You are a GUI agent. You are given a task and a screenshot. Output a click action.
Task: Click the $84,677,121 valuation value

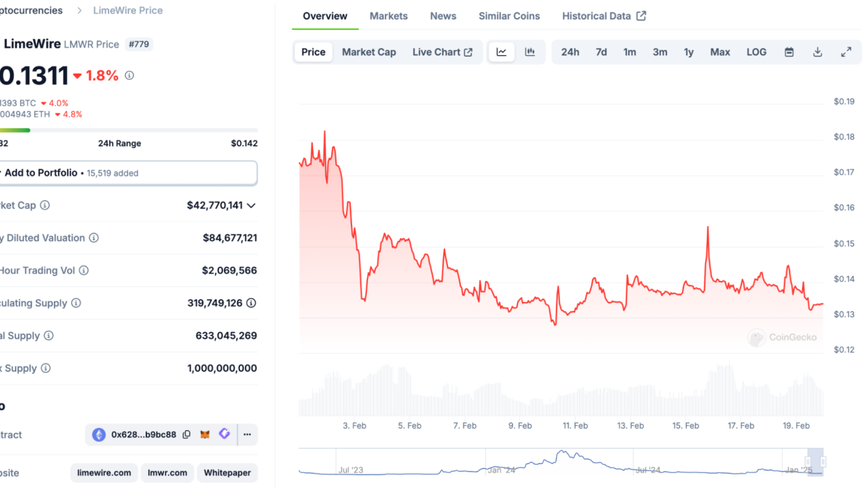230,237
